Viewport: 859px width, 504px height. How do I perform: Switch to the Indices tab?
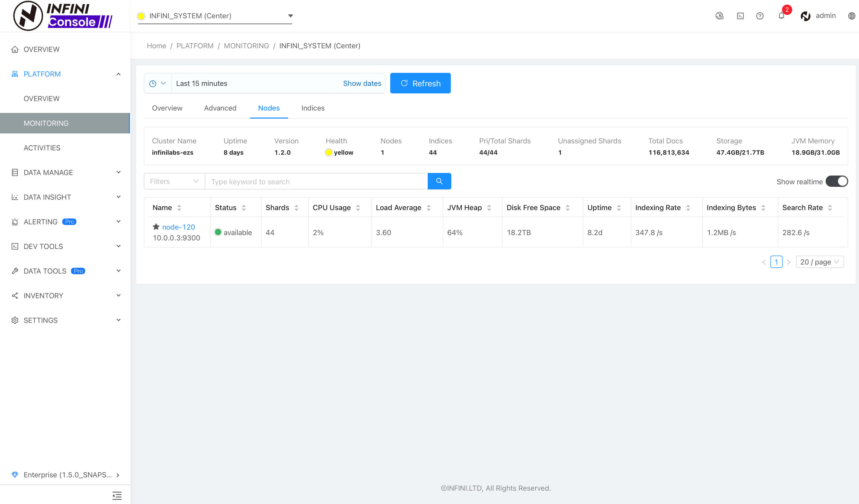313,108
